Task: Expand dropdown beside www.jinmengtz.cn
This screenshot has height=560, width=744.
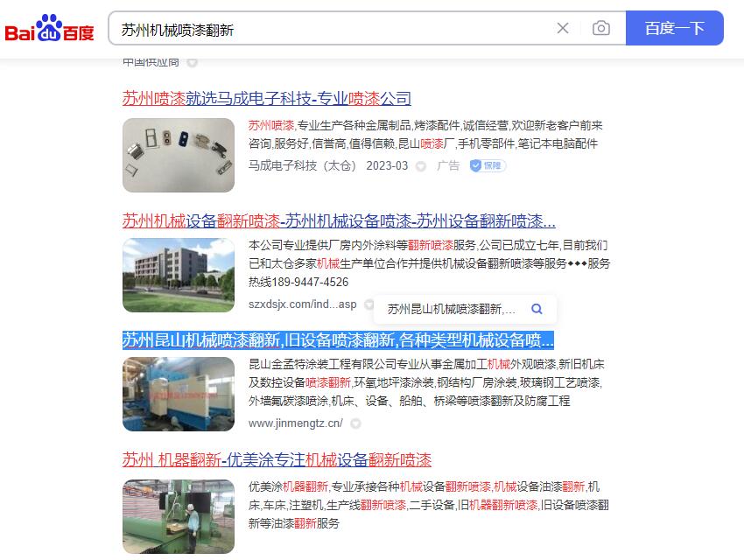Action: pos(355,423)
